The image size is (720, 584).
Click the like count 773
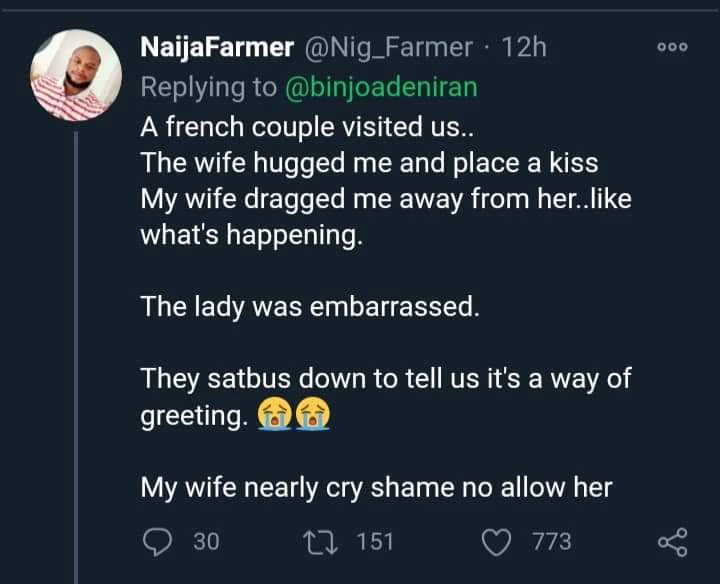click(552, 541)
